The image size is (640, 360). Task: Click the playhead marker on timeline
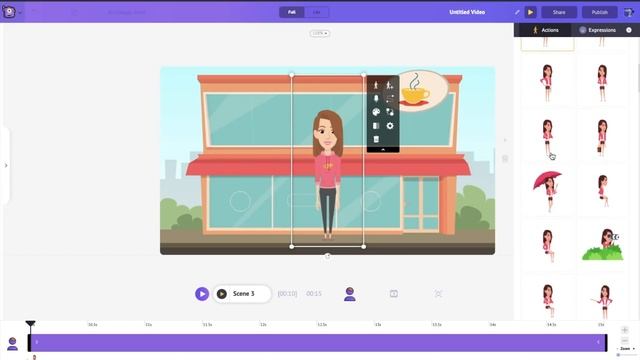30,324
